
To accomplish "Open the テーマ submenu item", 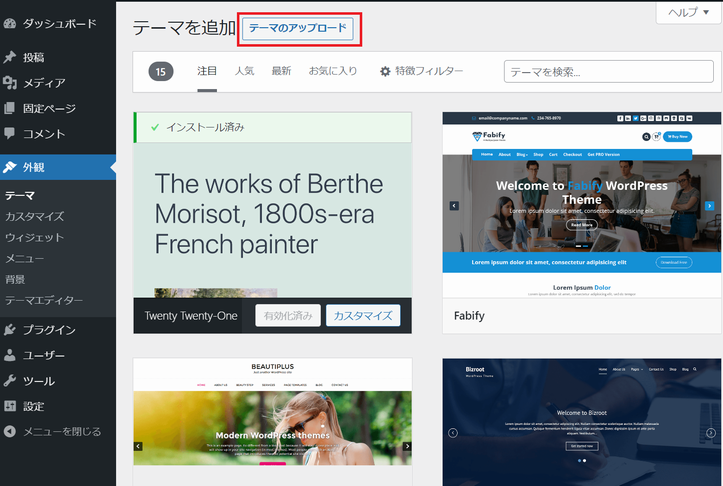I will pyautogui.click(x=20, y=196).
